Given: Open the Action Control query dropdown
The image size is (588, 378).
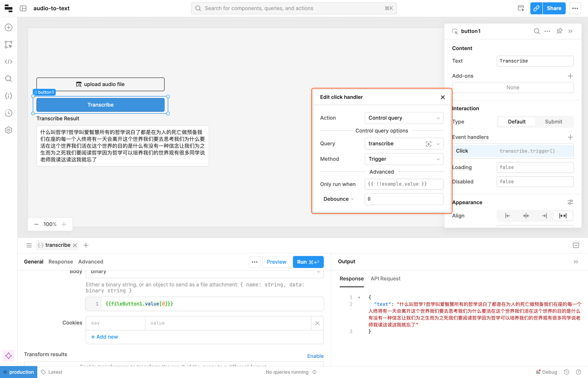Looking at the screenshot, I should tap(404, 118).
